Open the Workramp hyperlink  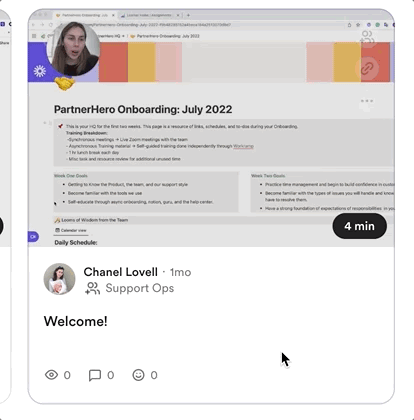(243, 146)
